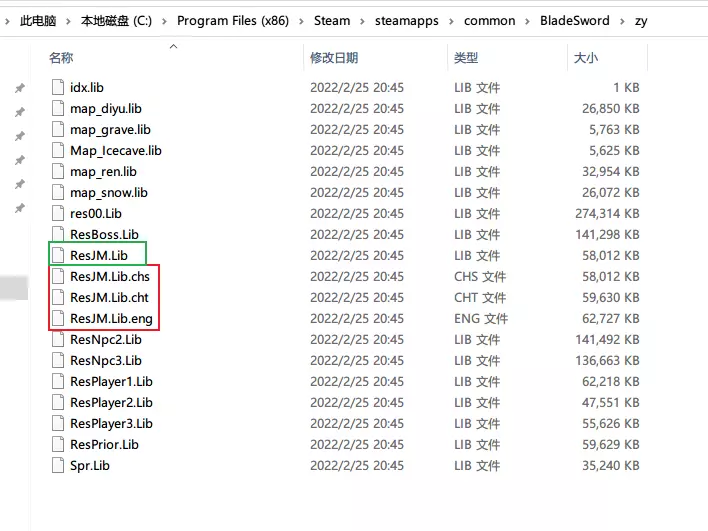Viewport: 708px width, 531px height.
Task: Click the res00.Lib file icon
Action: tap(58, 213)
